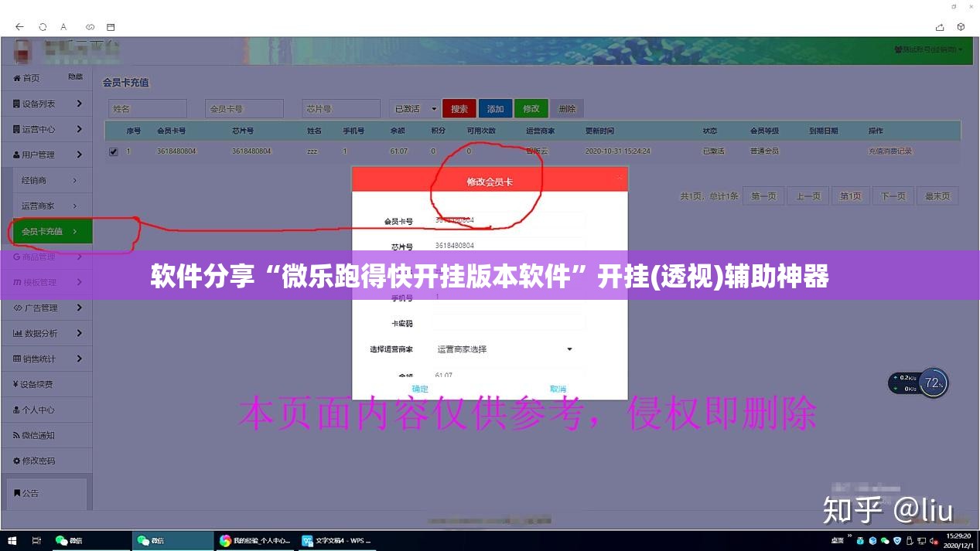Uncheck the row 1 member checkbox
Viewport: 980px width, 551px height.
pyautogui.click(x=114, y=151)
